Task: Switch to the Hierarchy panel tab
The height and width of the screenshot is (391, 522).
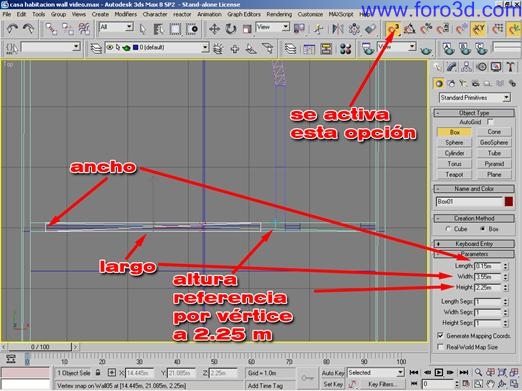Action: pyautogui.click(x=466, y=67)
